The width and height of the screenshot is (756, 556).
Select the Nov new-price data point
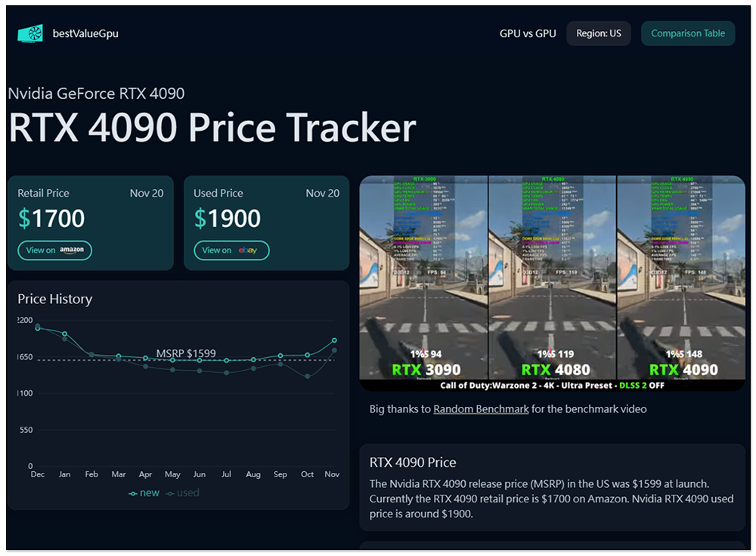pos(334,340)
